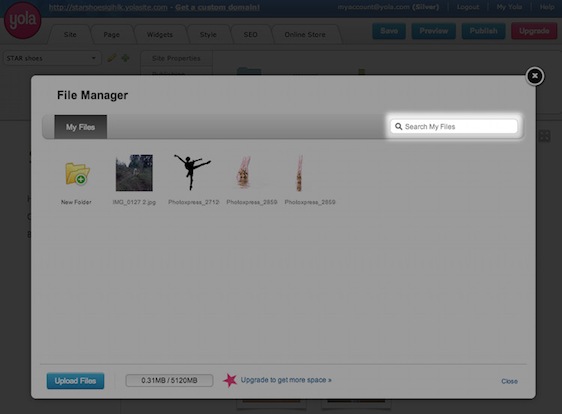Click the Get a custom domain link

pos(218,7)
